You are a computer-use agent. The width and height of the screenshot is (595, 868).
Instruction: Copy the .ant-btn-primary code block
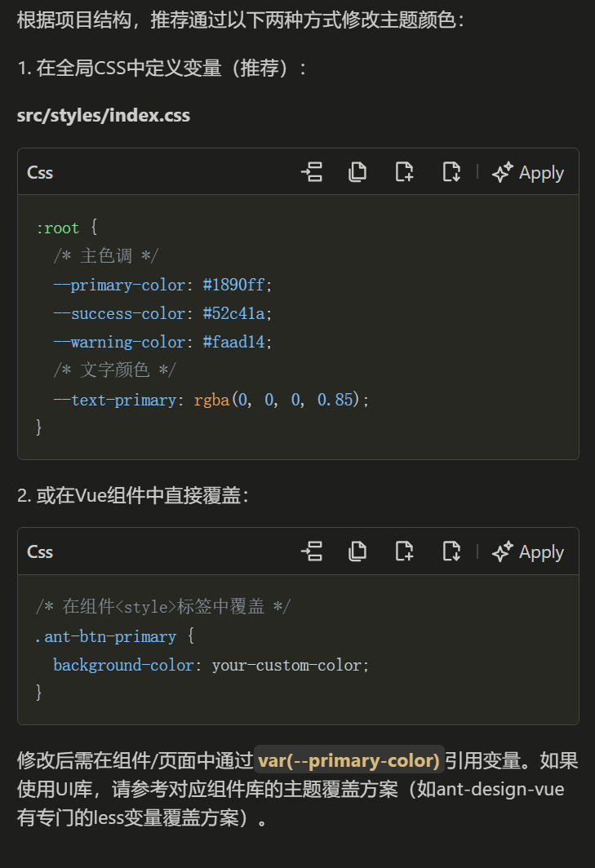click(x=357, y=551)
